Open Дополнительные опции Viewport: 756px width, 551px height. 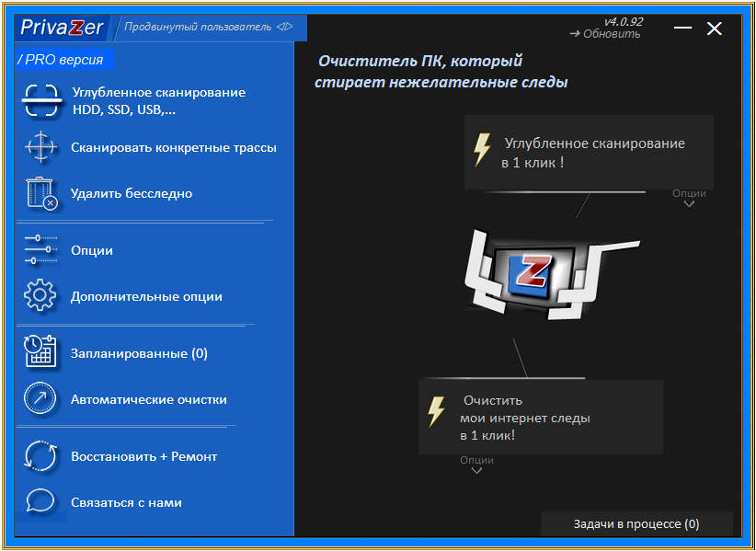coord(146,296)
